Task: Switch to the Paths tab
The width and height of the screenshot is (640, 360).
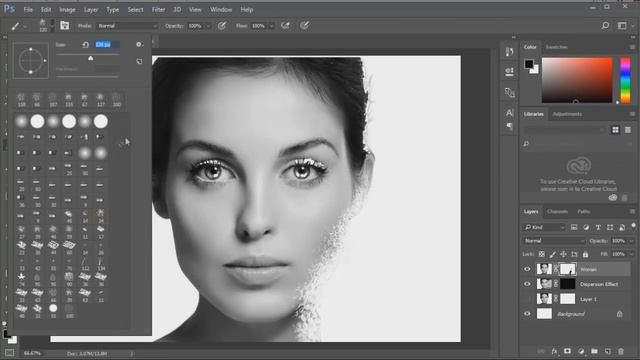Action: tap(584, 211)
